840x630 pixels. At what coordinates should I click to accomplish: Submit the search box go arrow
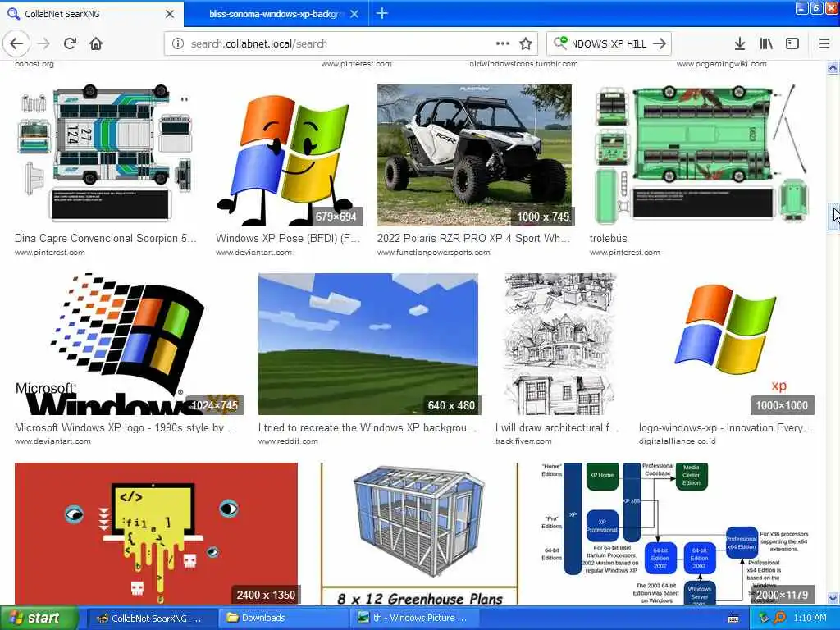point(660,44)
